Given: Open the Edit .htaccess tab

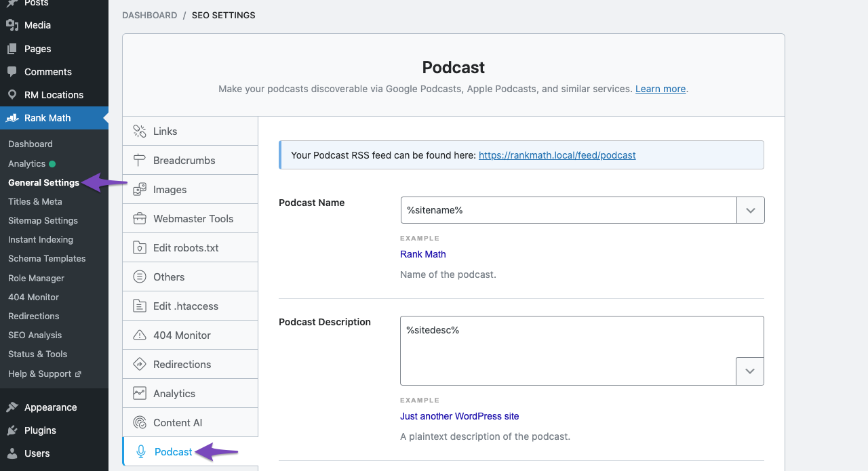Looking at the screenshot, I should [x=191, y=306].
